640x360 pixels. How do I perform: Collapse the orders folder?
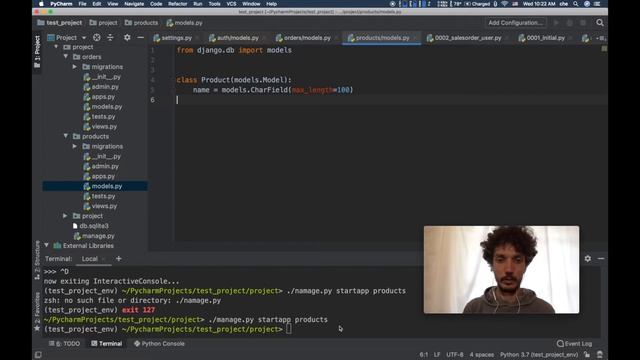[66, 57]
